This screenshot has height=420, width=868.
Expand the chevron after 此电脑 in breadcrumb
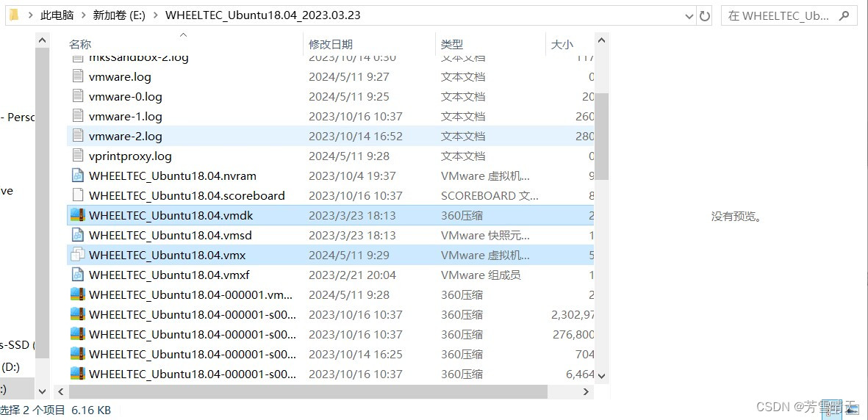pyautogui.click(x=83, y=16)
